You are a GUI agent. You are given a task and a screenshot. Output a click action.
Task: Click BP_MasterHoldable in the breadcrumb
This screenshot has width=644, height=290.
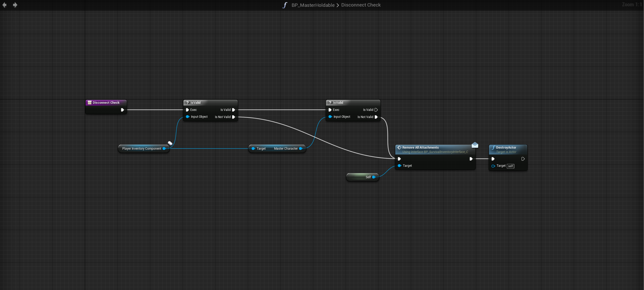pyautogui.click(x=313, y=5)
